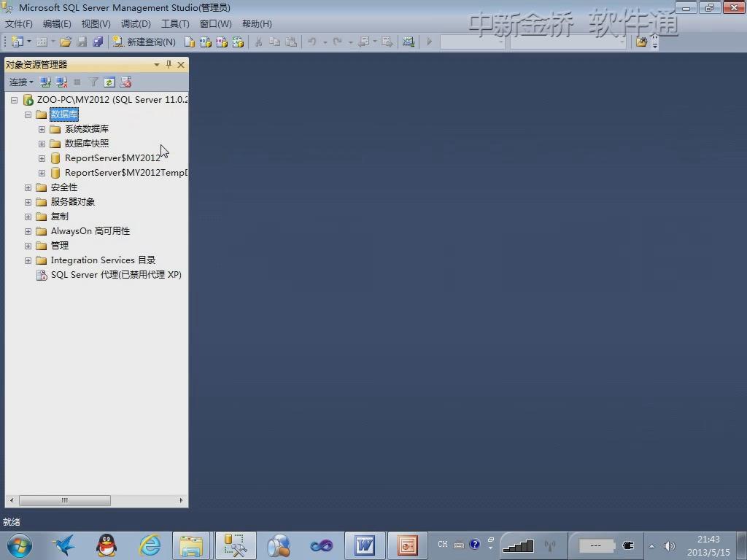Show hidden system tray icons arrow
747x560 pixels.
click(x=651, y=546)
